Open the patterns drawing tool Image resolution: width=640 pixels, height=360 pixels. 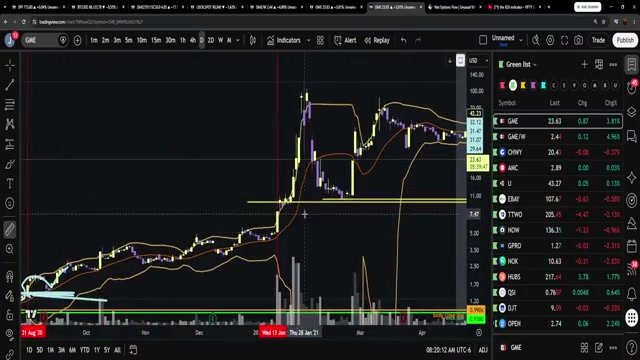click(10, 124)
